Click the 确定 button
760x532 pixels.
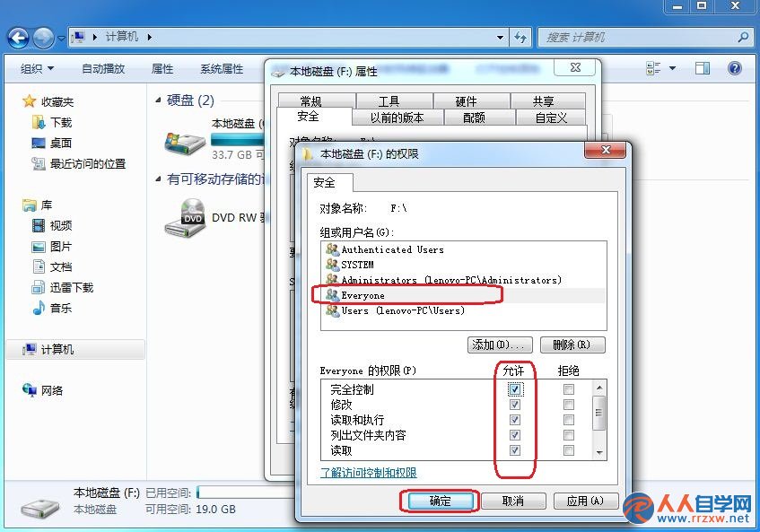tap(440, 501)
